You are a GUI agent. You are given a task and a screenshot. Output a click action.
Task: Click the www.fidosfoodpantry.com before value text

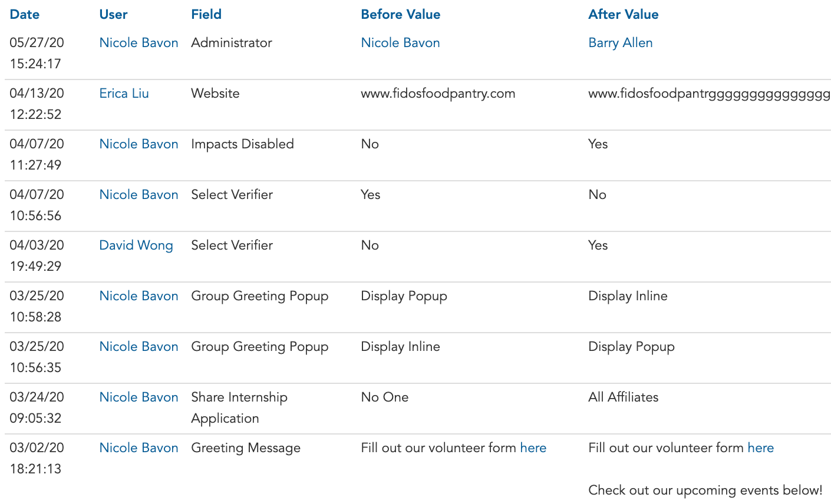pos(438,93)
